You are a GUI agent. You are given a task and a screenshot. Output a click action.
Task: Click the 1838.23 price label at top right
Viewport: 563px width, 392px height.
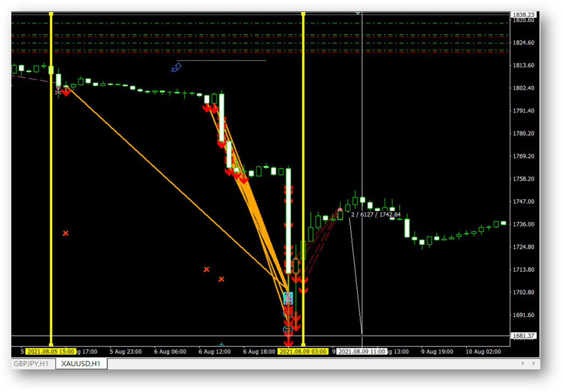pos(524,15)
